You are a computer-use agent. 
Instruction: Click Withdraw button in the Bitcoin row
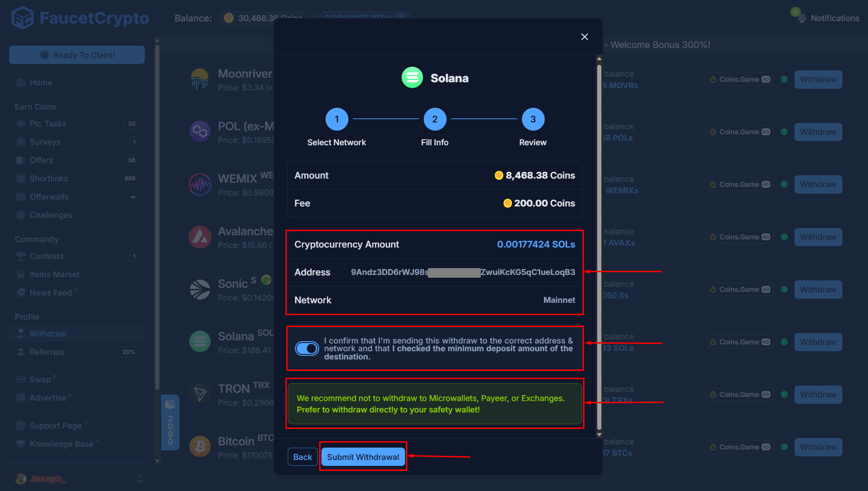(x=818, y=447)
